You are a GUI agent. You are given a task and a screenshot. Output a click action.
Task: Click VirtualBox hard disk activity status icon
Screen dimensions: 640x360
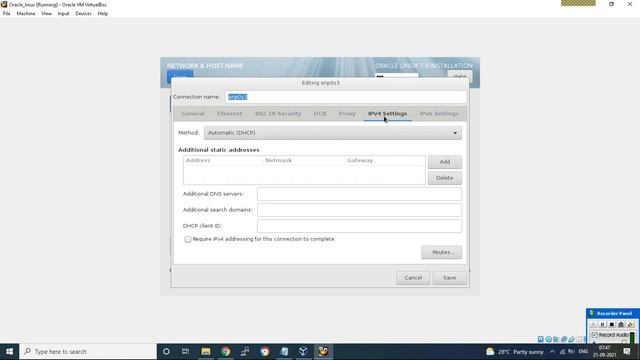point(541,339)
